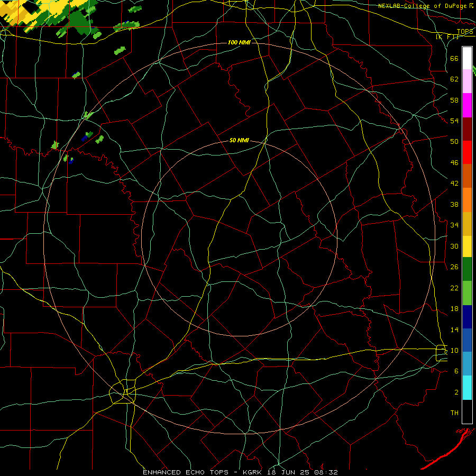Image resolution: width=476 pixels, height=476 pixels.
Task: Click the white 66 kft color swatch
Action: 467,58
